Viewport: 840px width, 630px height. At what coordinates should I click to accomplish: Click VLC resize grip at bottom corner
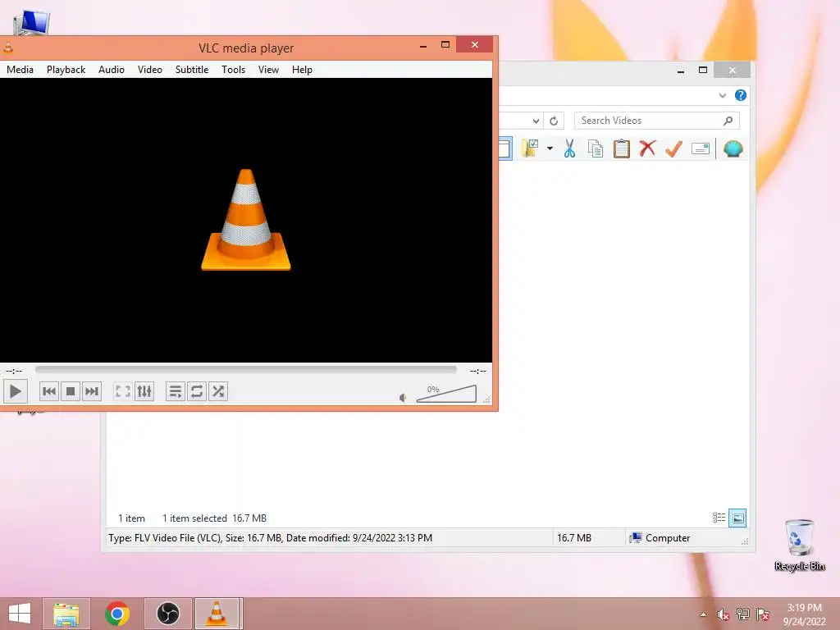[487, 399]
